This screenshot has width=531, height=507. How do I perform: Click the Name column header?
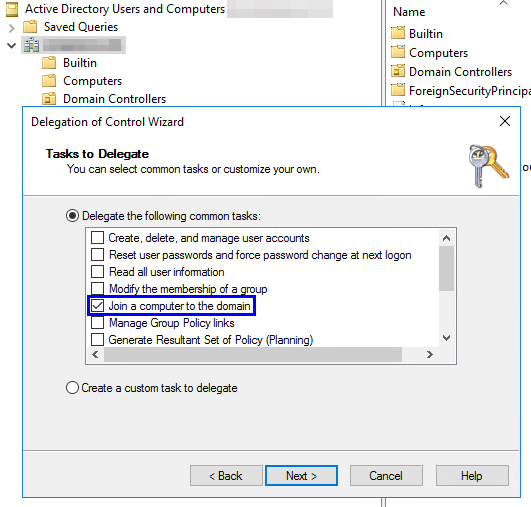pyautogui.click(x=409, y=12)
